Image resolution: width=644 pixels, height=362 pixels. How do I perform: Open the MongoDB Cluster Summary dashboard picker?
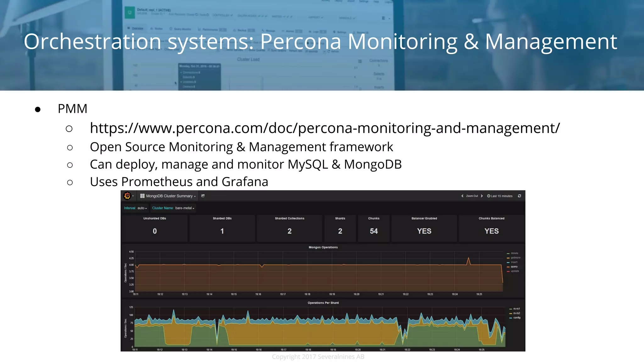pyautogui.click(x=168, y=196)
